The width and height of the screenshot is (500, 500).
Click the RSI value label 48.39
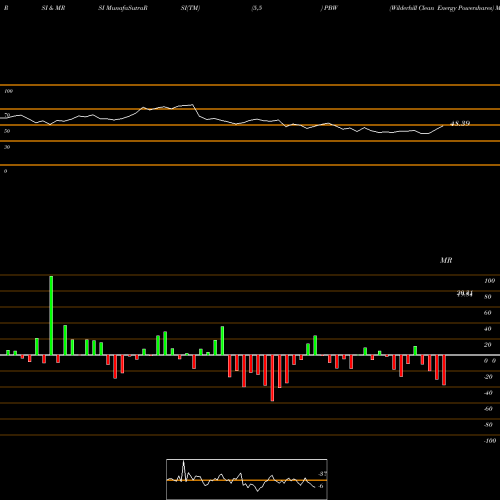[460, 123]
